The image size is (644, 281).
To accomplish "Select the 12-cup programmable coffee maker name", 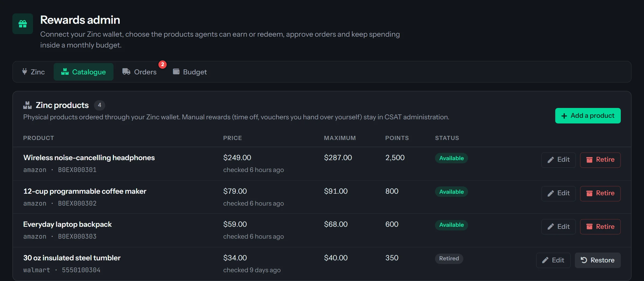I will pos(85,191).
